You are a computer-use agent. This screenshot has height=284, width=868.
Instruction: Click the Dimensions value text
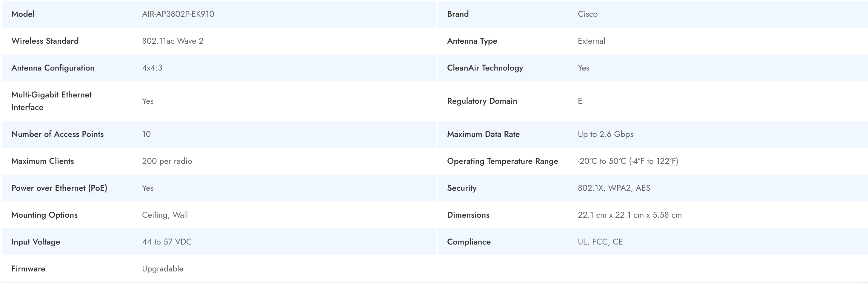tap(630, 215)
